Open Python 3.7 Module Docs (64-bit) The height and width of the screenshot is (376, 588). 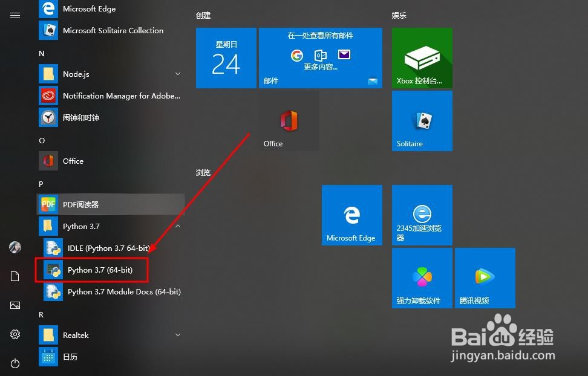point(112,291)
